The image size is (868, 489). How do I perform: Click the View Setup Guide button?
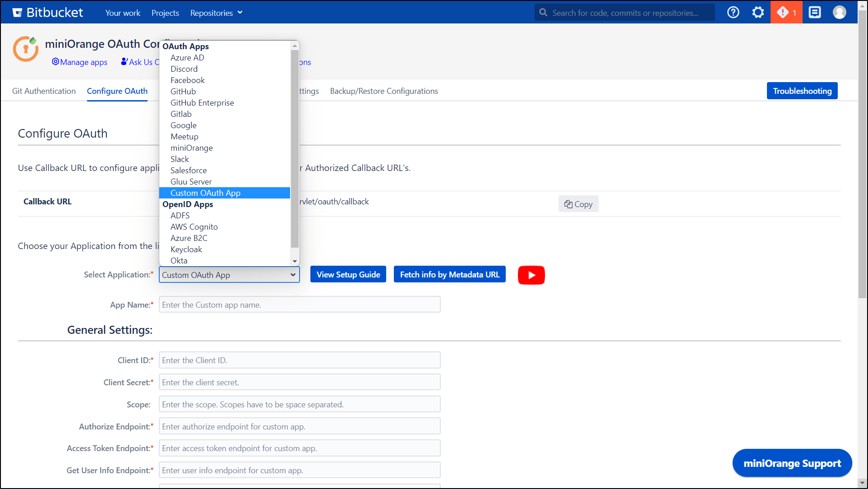click(x=348, y=274)
